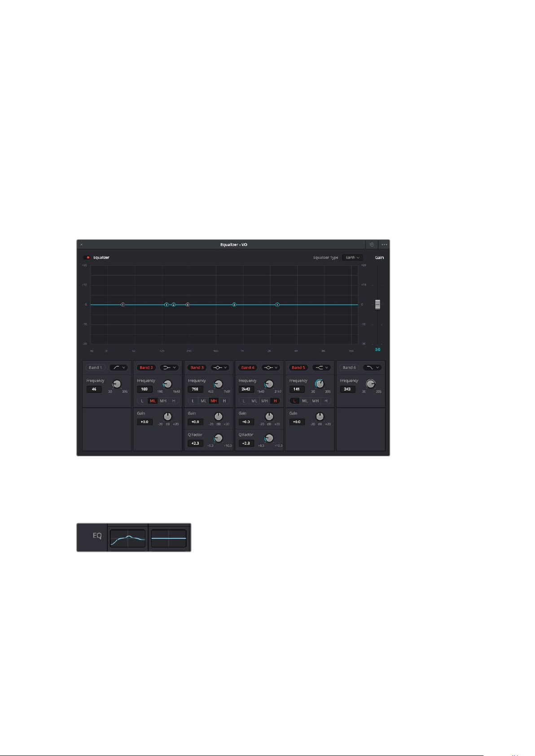Set Band 3 range to ML
Viewport: 535px width, 756px height.
pos(203,401)
